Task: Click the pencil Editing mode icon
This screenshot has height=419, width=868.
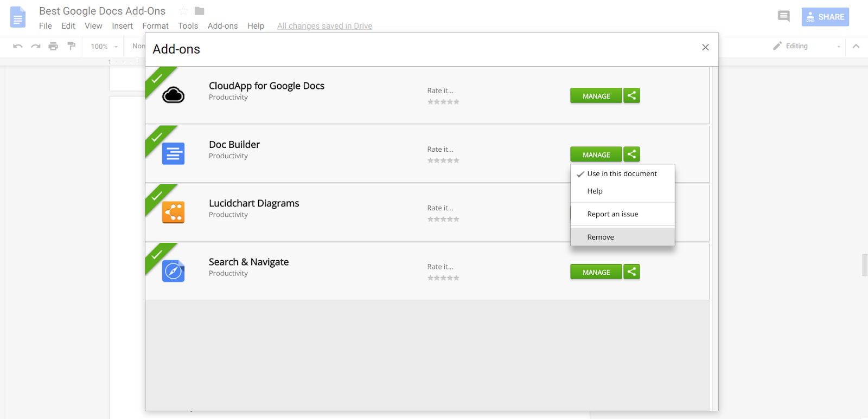Action: tap(778, 46)
